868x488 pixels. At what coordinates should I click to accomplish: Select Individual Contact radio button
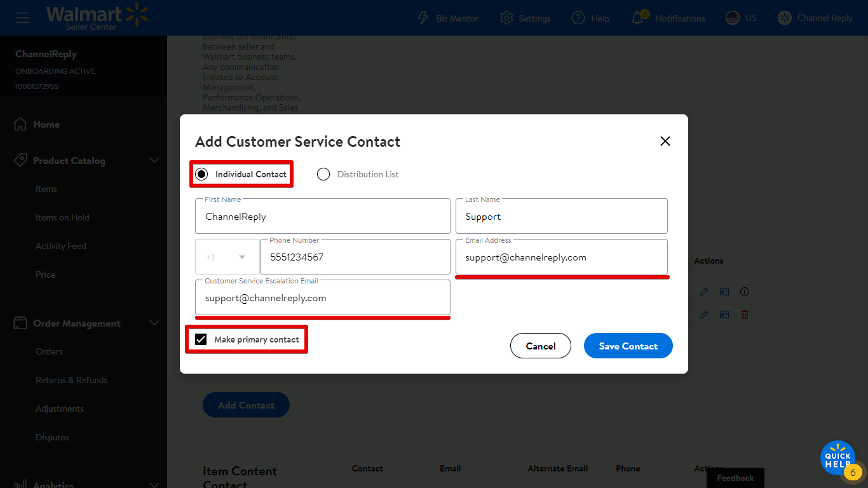[x=201, y=174]
